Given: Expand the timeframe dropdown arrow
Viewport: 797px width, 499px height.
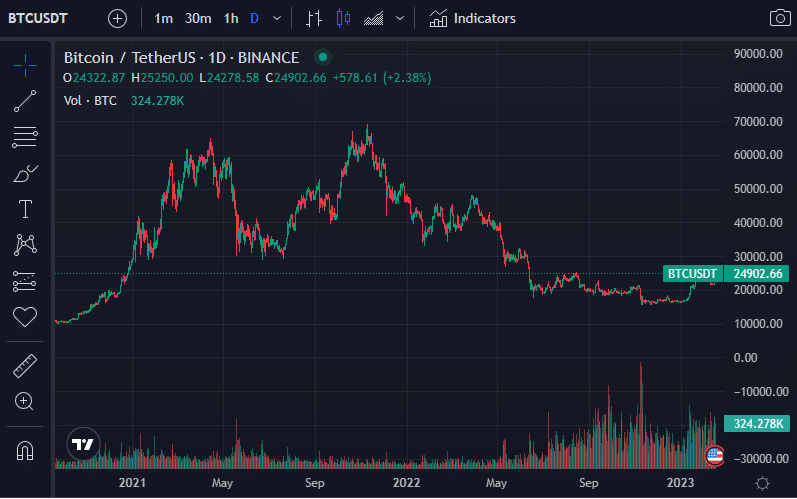Looking at the screenshot, I should tap(277, 19).
